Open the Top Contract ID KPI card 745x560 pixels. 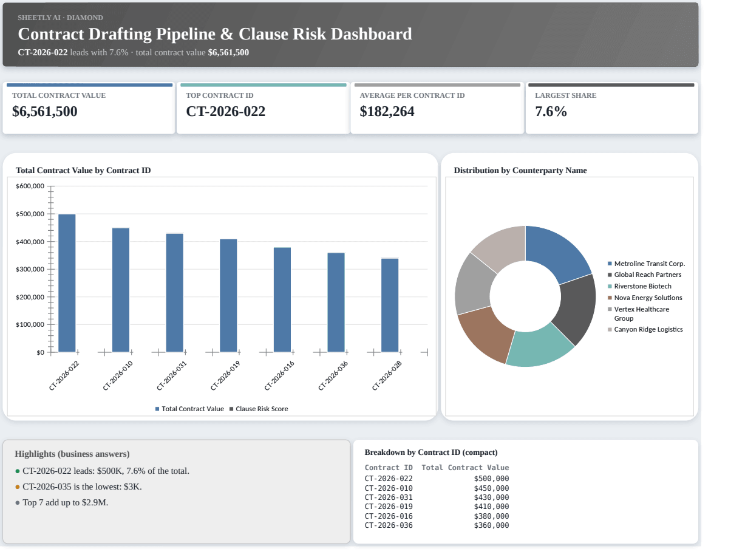263,108
